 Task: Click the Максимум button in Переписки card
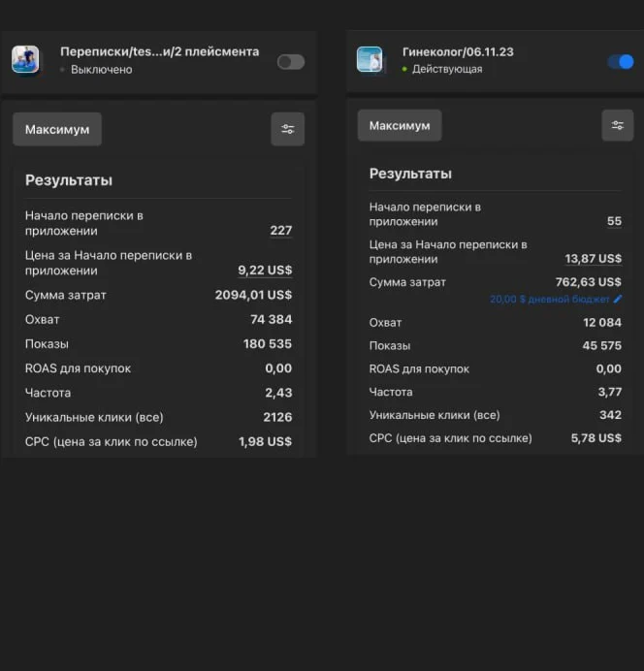57,129
